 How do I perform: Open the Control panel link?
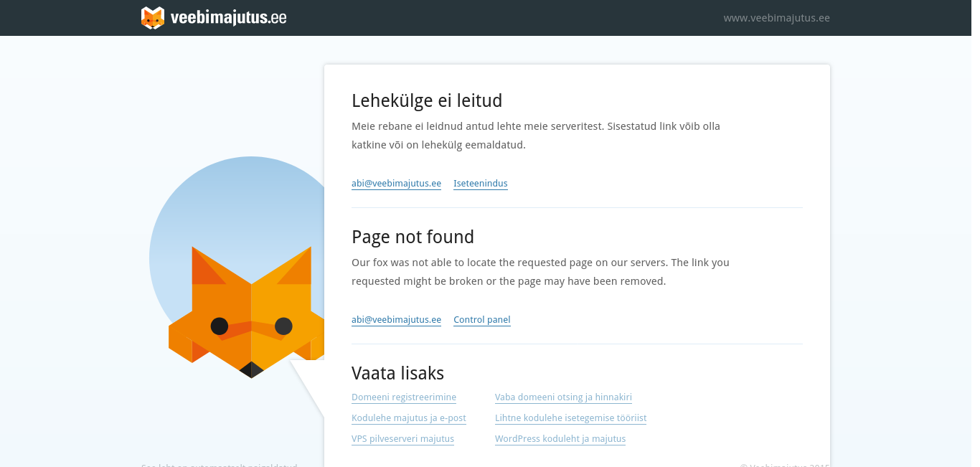(482, 320)
